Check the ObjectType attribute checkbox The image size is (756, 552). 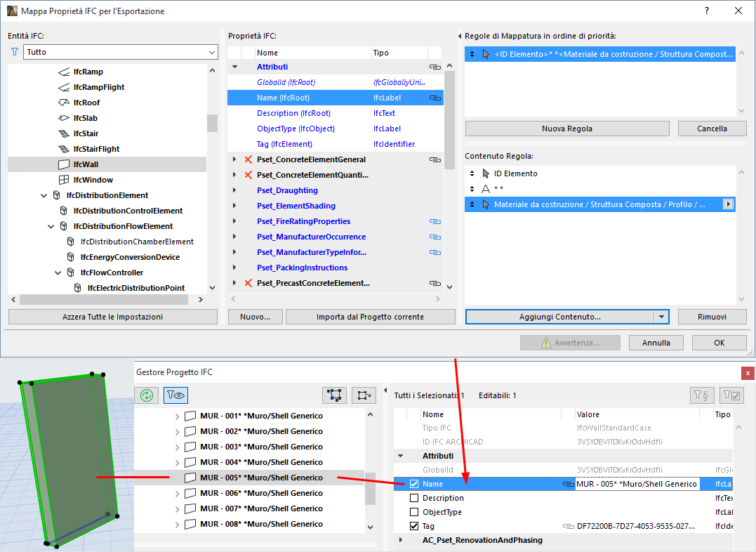pos(414,512)
